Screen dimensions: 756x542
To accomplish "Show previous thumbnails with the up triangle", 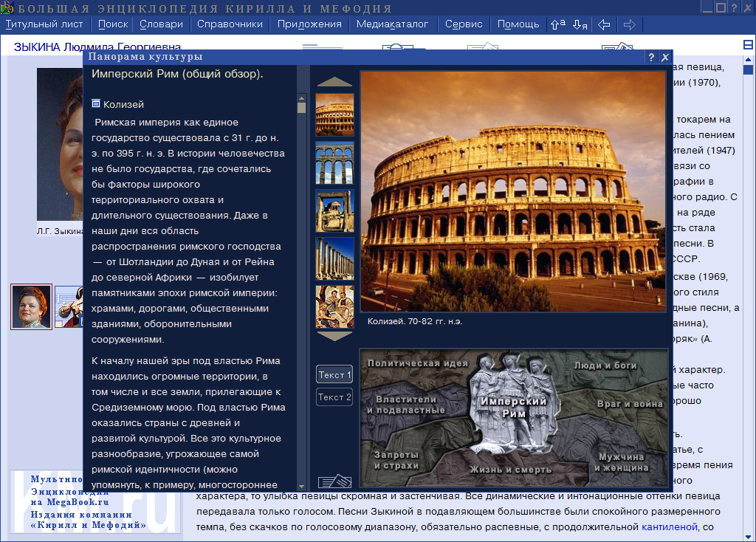I will pos(334,82).
